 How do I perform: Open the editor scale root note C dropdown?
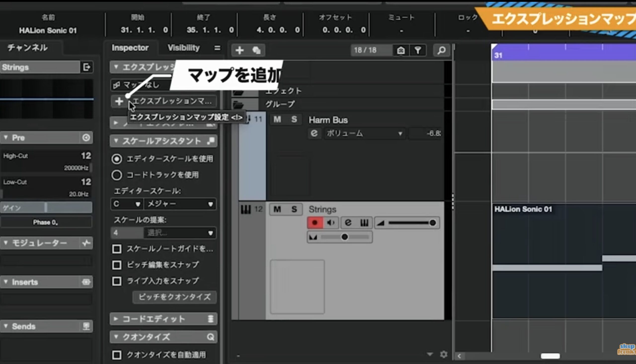click(127, 204)
